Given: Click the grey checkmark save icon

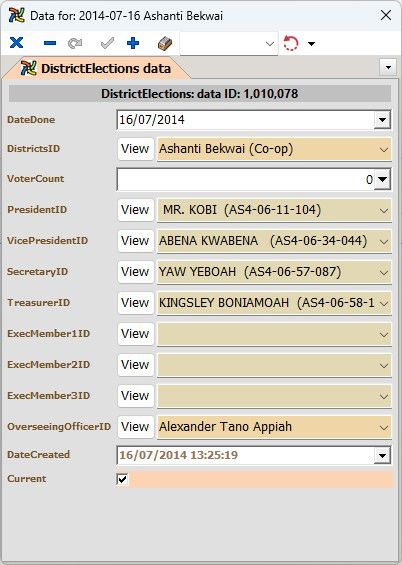Looking at the screenshot, I should (107, 43).
